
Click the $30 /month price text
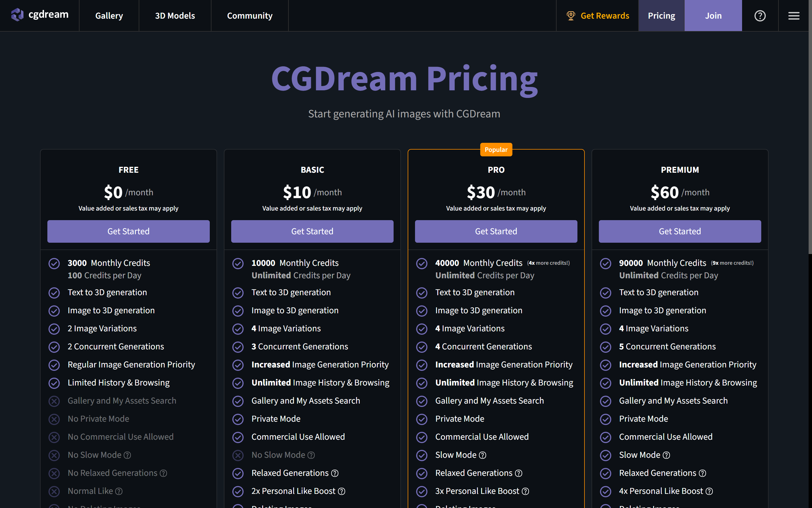click(496, 192)
